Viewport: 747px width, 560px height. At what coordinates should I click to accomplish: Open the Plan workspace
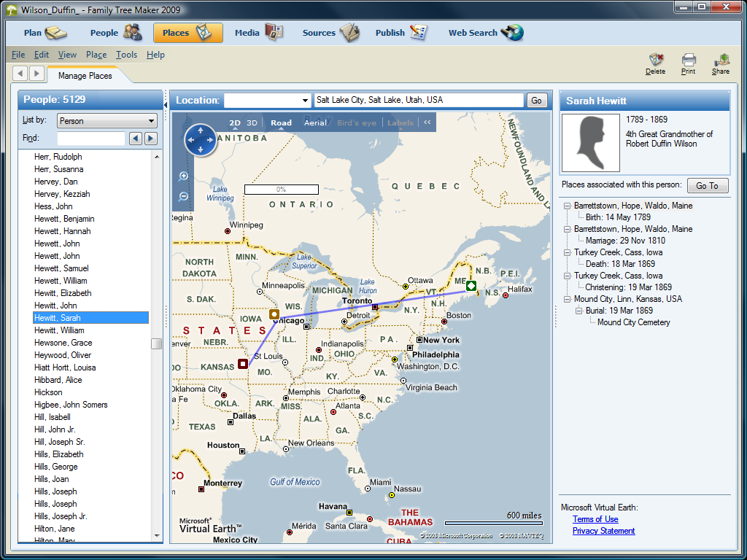(x=44, y=33)
